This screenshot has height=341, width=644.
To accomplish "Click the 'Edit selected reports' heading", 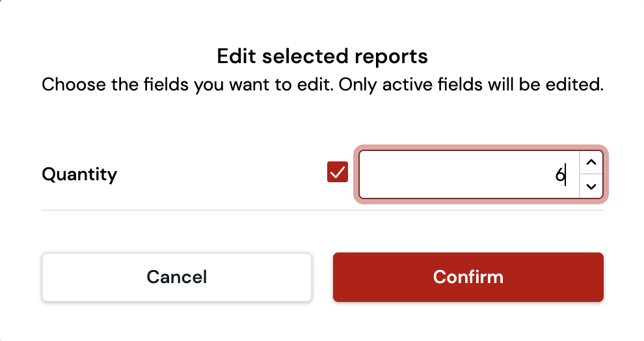I will point(322,57).
